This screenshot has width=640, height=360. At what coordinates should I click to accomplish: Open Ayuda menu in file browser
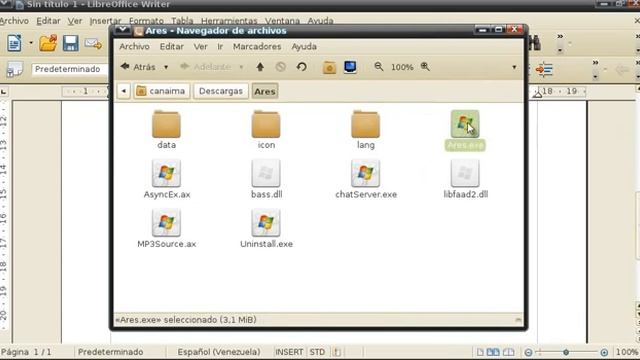click(304, 47)
